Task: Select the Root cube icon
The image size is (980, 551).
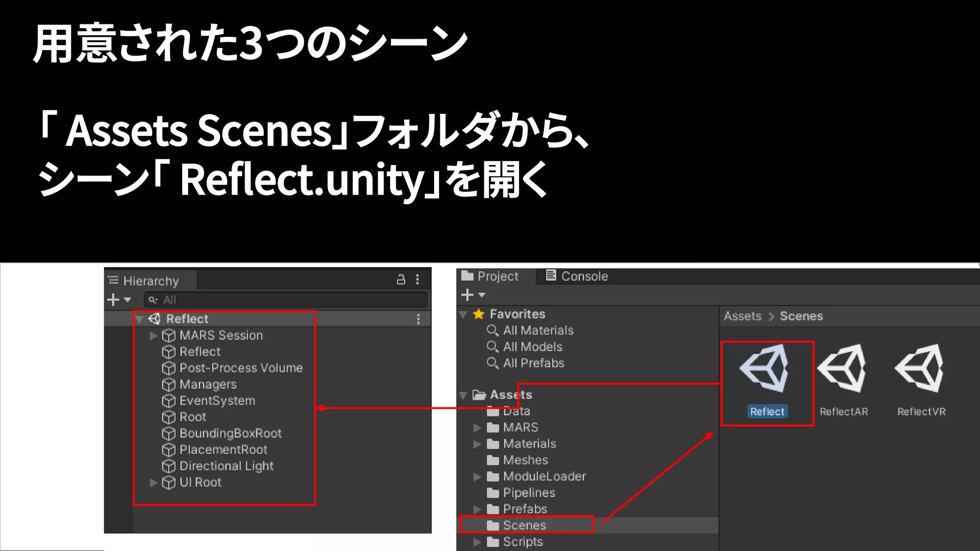Action: (168, 417)
